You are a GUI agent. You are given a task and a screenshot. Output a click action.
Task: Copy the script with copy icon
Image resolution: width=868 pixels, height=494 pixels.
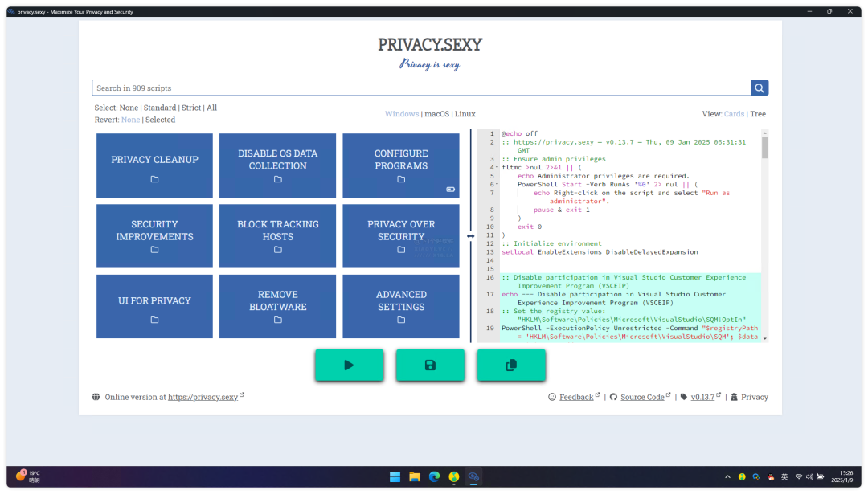tap(511, 365)
